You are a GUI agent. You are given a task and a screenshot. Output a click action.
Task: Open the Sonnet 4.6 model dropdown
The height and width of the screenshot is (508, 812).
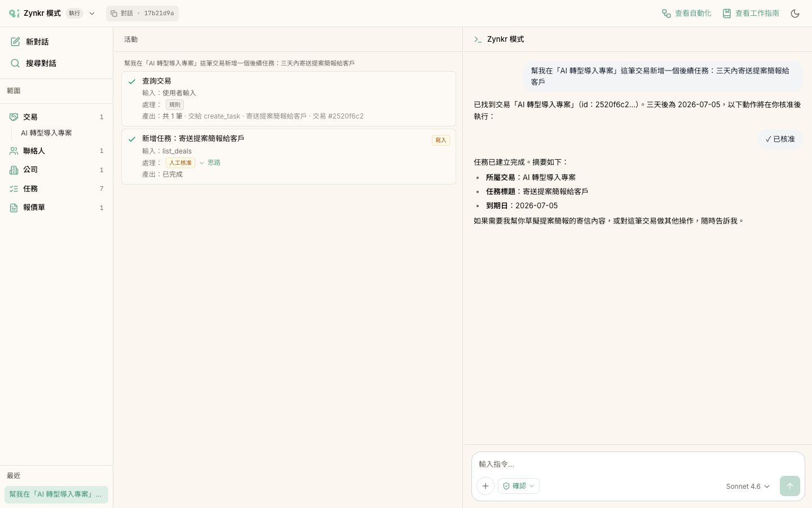point(748,487)
